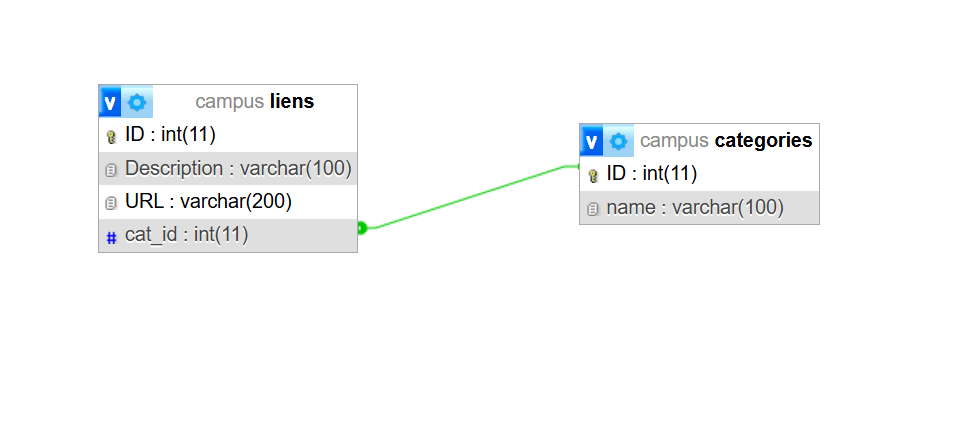Select the ID : int(11) row in categories
This screenshot has width=970, height=432.
[651, 174]
